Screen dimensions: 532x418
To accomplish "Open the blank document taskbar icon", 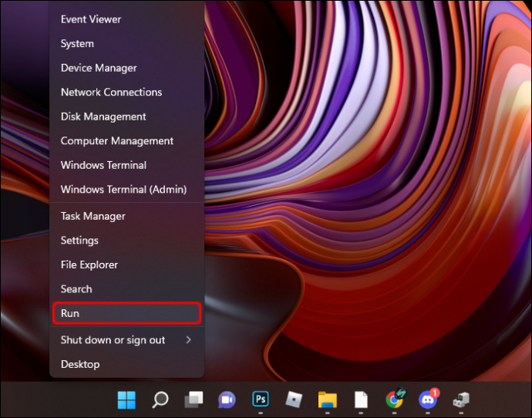I will click(x=361, y=399).
